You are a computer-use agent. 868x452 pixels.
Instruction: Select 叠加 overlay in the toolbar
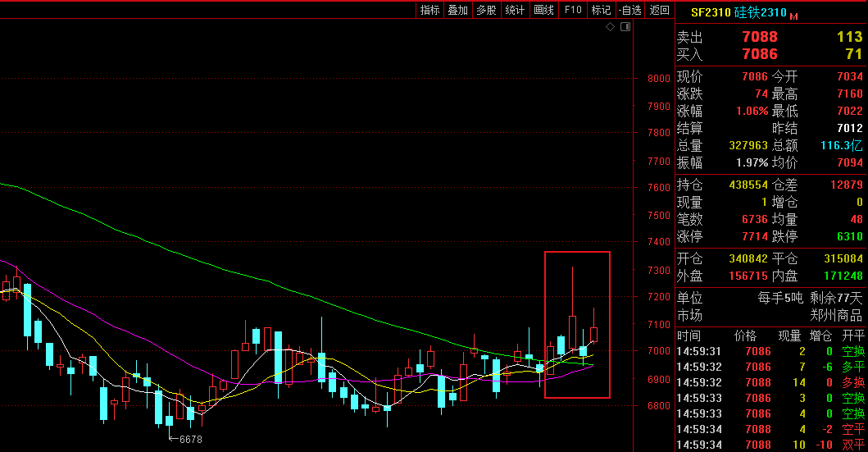coord(458,10)
